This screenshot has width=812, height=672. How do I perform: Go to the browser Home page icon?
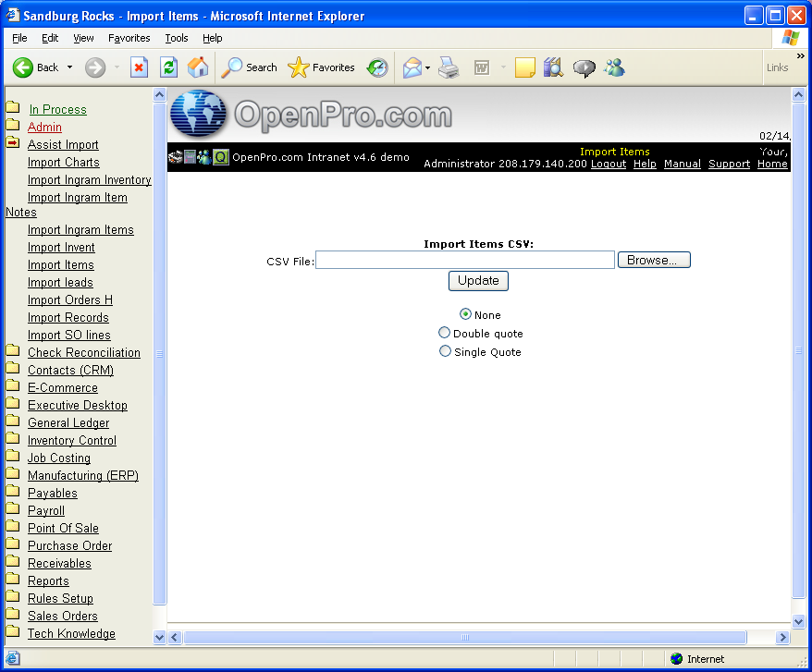(x=198, y=67)
